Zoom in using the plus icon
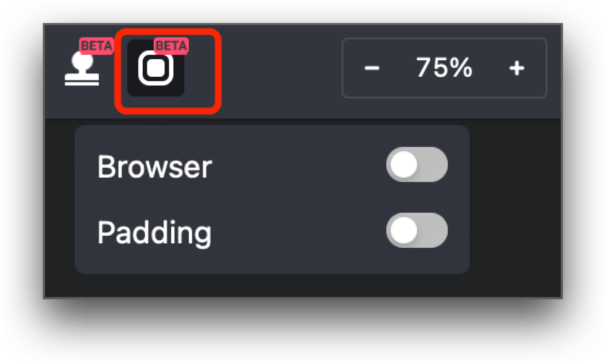 coord(517,68)
